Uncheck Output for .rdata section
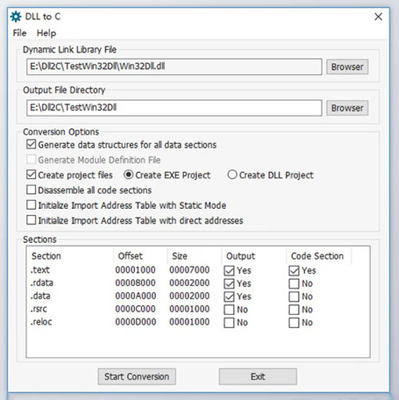The width and height of the screenshot is (399, 400). (x=229, y=284)
